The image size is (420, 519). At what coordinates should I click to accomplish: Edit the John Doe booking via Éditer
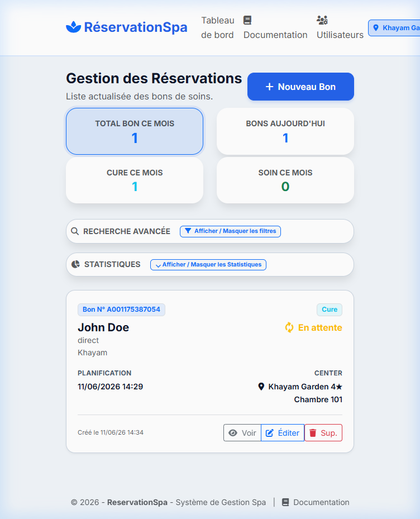283,432
